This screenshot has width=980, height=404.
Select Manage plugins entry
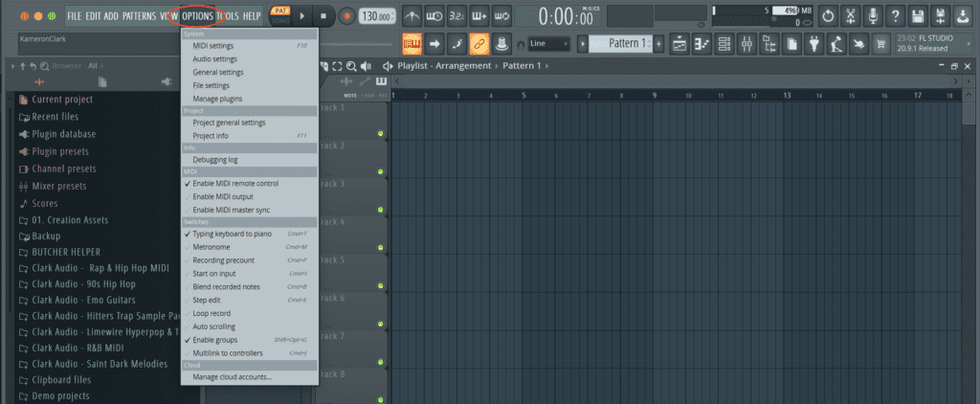tap(250, 99)
